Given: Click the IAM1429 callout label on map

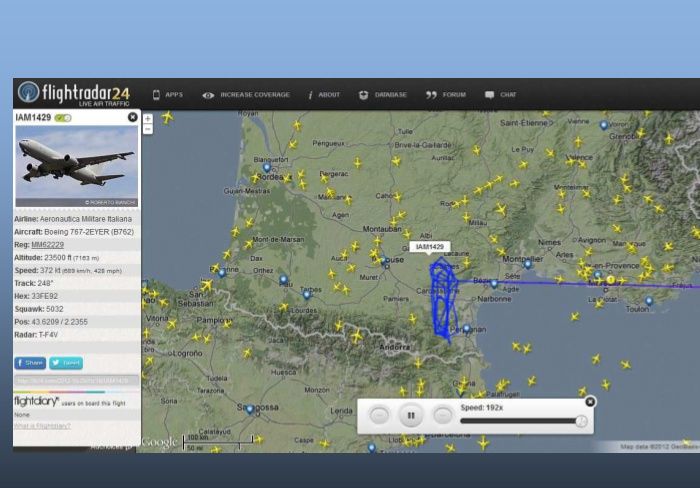Looking at the screenshot, I should pyautogui.click(x=430, y=247).
